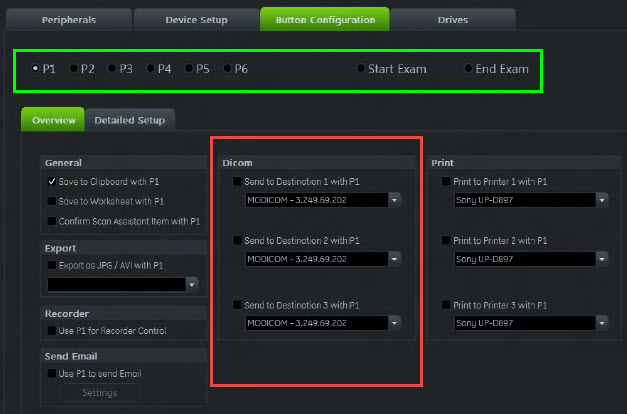
Task: Enable Print to Printer 3 with P1
Action: [446, 305]
